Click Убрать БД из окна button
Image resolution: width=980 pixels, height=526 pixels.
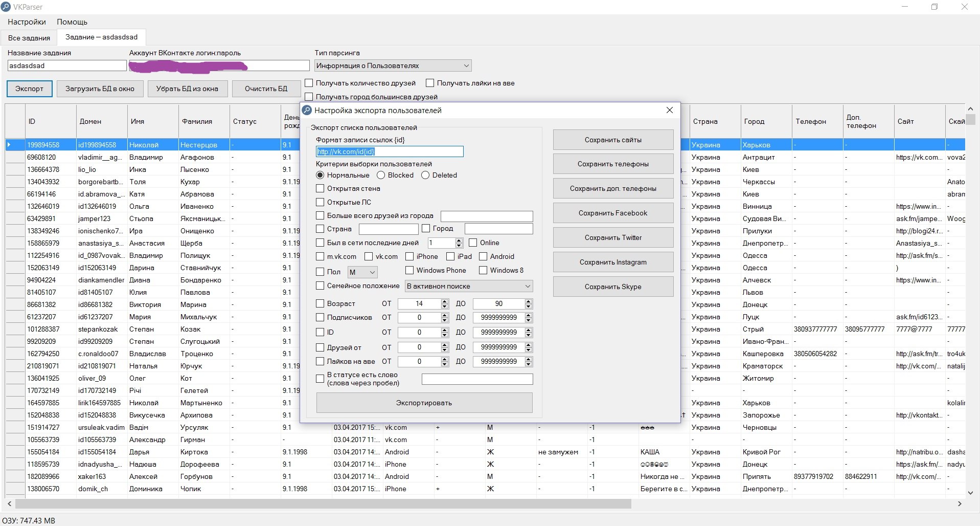(187, 89)
